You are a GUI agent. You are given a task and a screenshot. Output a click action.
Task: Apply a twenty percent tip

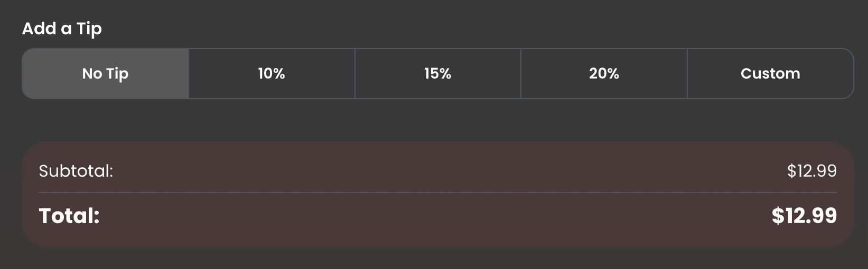click(604, 74)
